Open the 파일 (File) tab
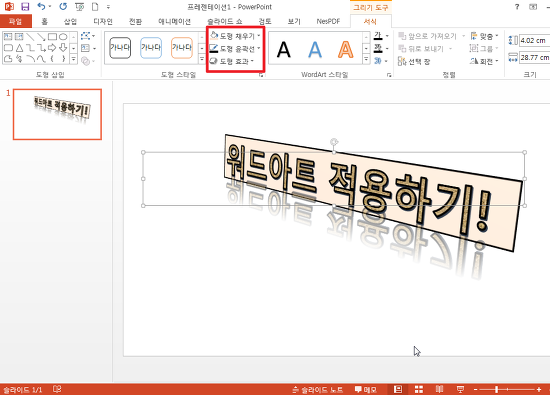 15,21
